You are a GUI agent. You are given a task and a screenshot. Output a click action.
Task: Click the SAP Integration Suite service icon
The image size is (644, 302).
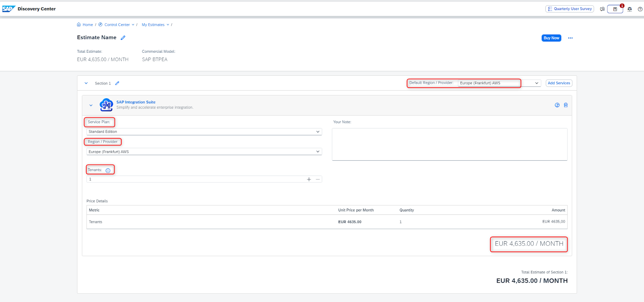pos(106,105)
